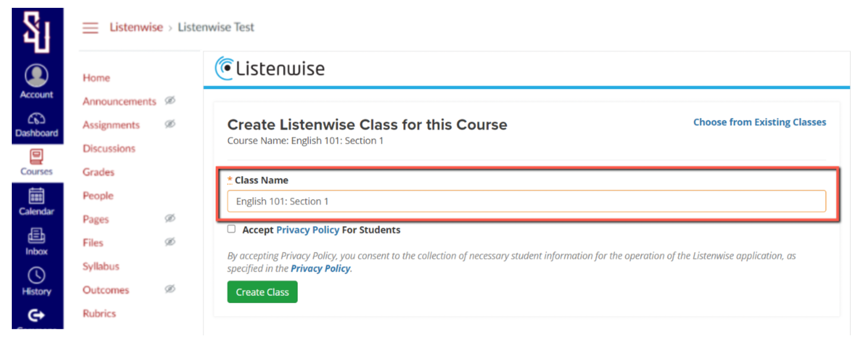The image size is (868, 344).
Task: Click the university logo at top
Action: pos(37,31)
